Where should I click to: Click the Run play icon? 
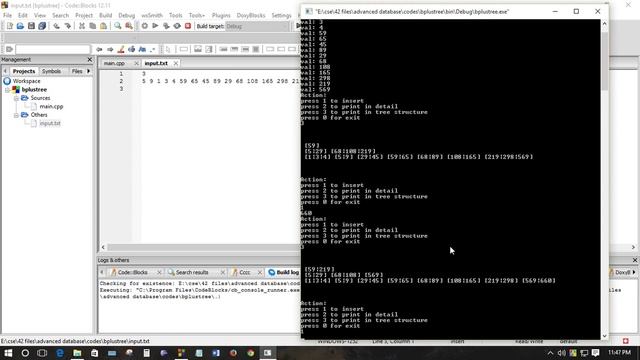point(155,26)
